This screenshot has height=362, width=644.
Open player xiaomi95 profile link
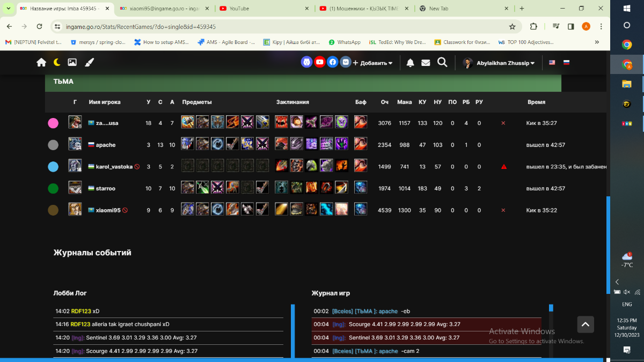coord(108,210)
